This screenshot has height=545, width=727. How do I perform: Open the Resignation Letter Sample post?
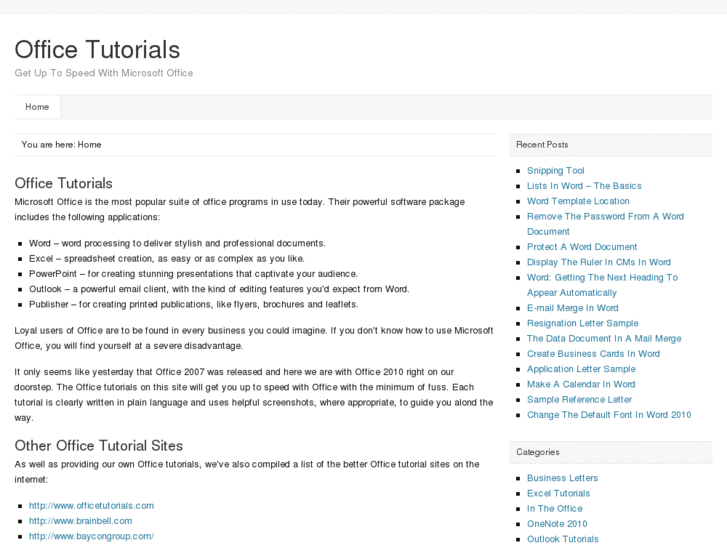[x=582, y=323]
